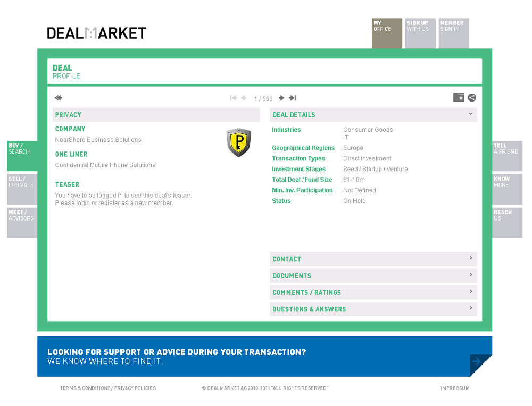This screenshot has width=532, height=406.
Task: Open the Reach Us side tab
Action: click(x=507, y=223)
